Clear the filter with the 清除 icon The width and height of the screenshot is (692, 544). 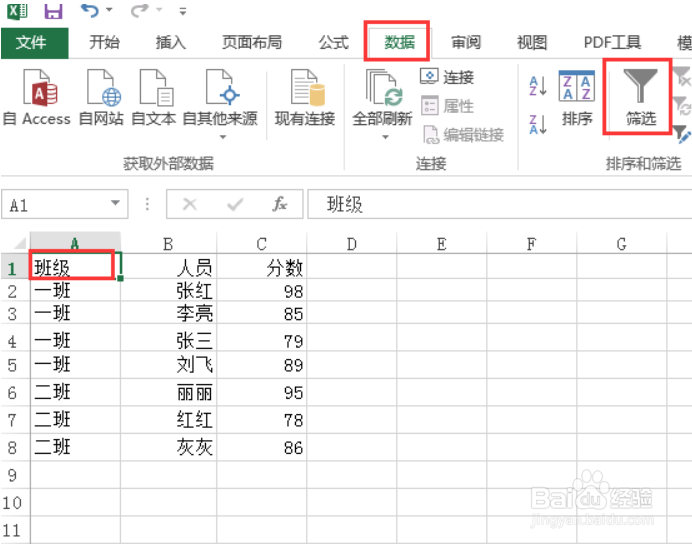point(682,76)
